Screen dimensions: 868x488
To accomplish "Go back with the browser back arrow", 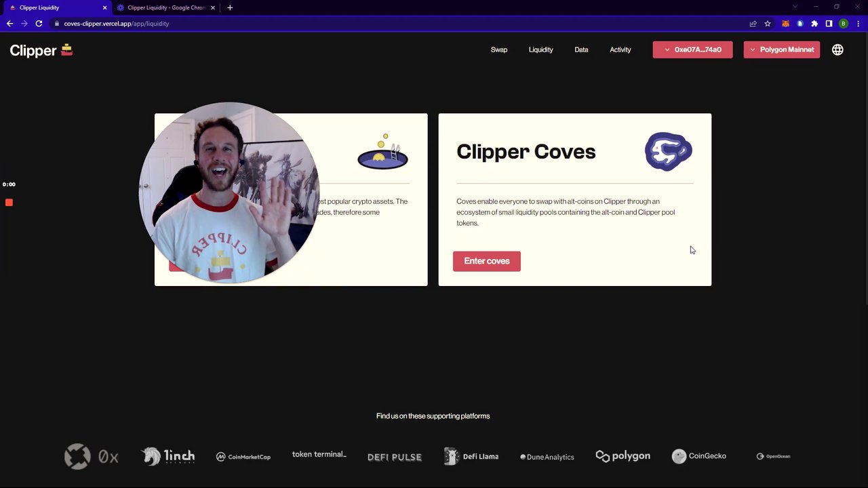I will (9, 24).
